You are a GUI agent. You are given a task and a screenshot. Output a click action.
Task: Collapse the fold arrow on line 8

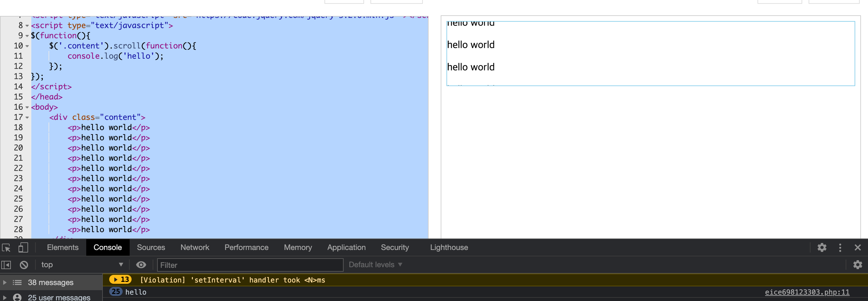[x=27, y=26]
